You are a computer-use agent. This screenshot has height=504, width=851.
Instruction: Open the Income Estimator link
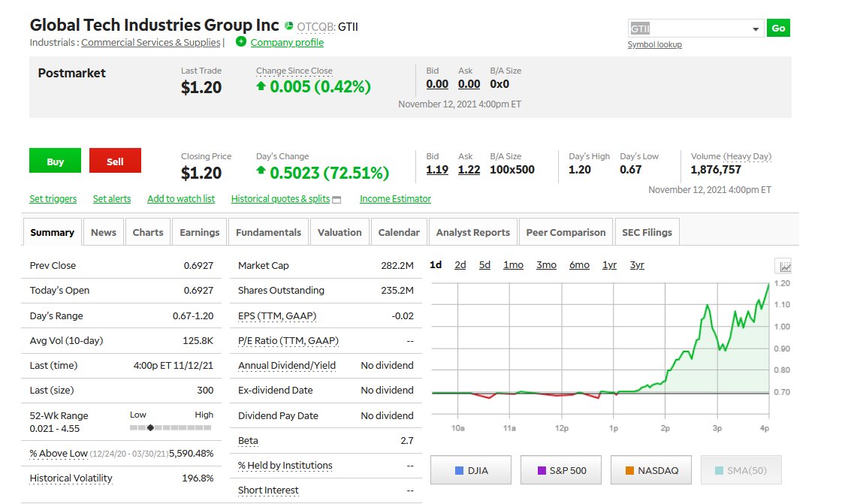click(x=395, y=198)
